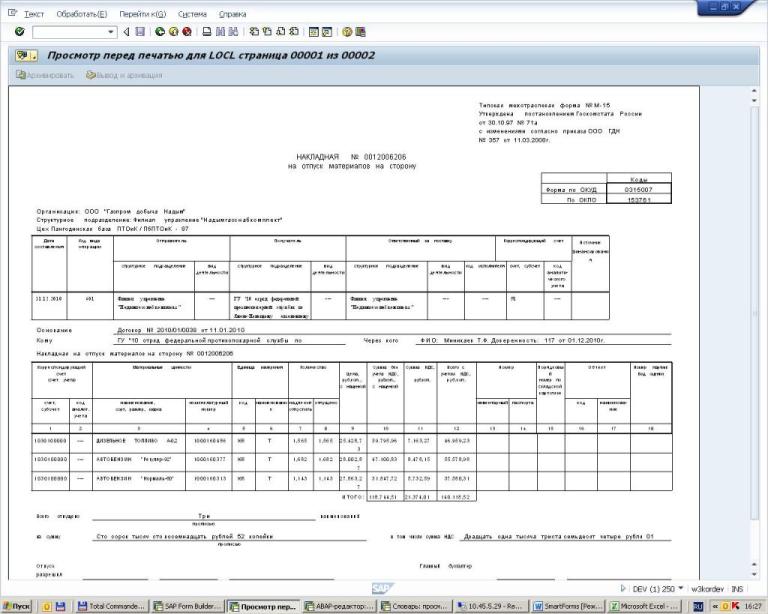The image size is (768, 614).
Task: Open the Обработать(E) menu
Action: coord(82,14)
